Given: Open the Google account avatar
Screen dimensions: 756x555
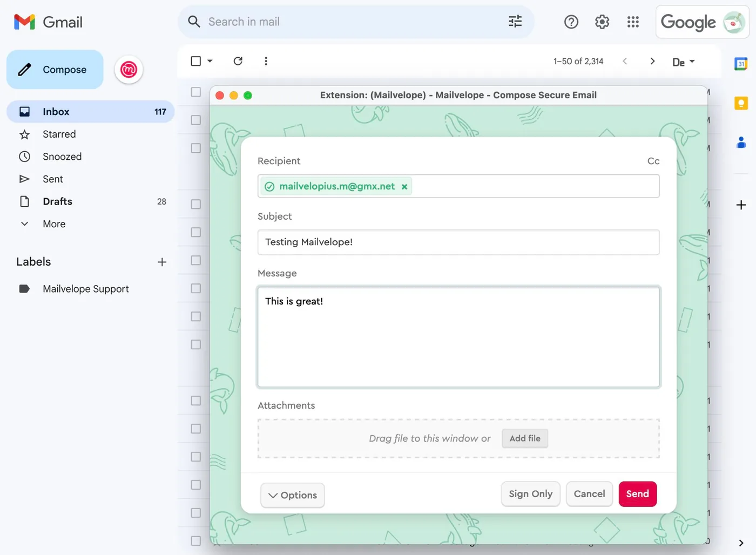Looking at the screenshot, I should 734,22.
